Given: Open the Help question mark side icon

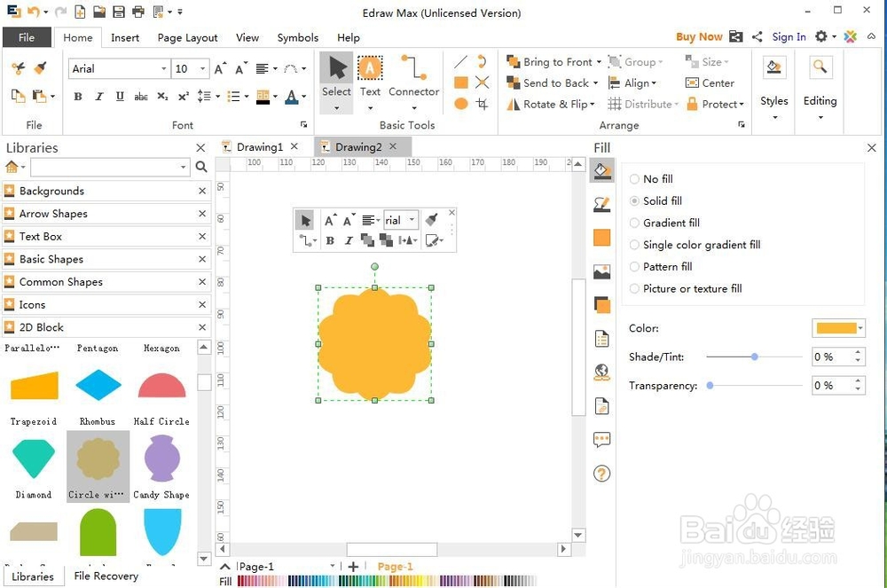Looking at the screenshot, I should pos(602,474).
